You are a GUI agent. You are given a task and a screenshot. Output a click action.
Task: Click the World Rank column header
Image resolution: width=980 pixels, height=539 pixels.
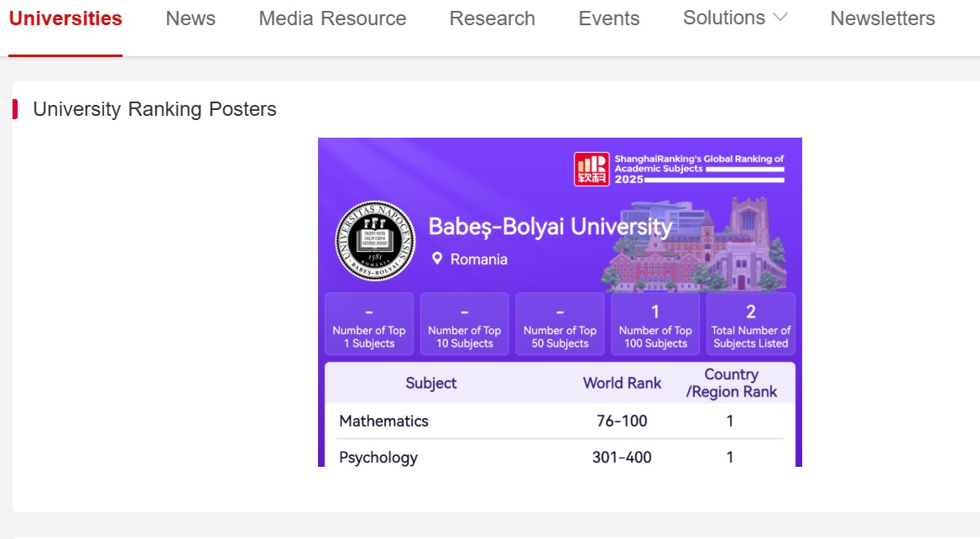(x=622, y=383)
